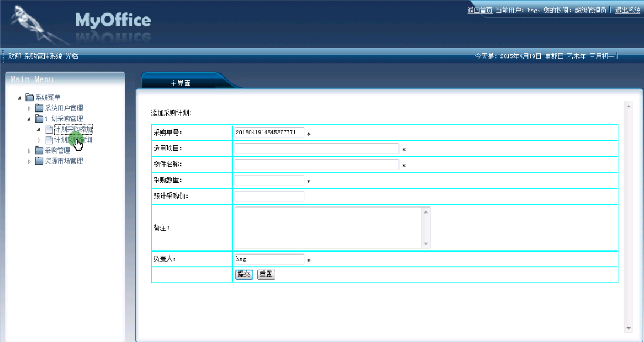Click the 资源市场管理 folder icon
644x342 pixels.
point(39,161)
